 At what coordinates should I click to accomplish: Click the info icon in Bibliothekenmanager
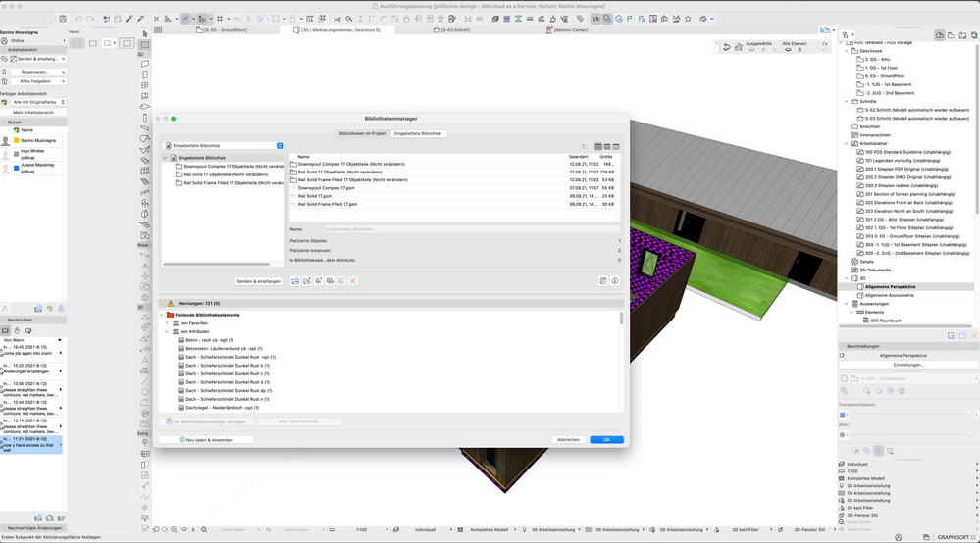point(615,281)
